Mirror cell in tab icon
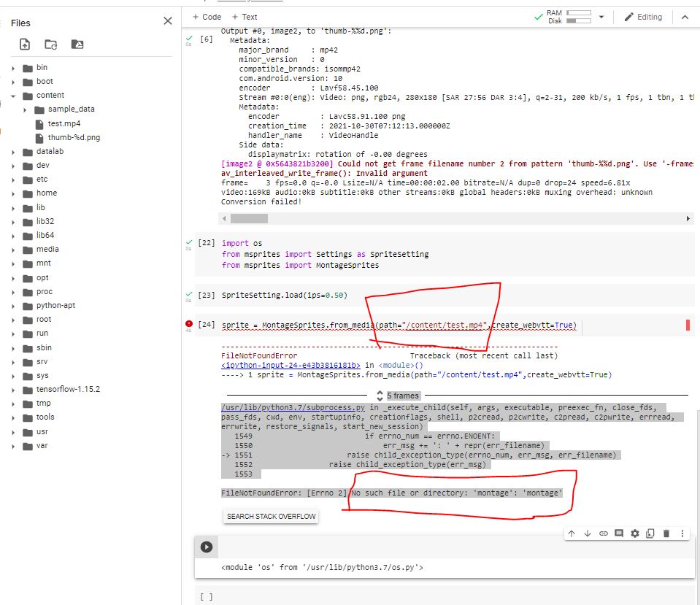Screen dimensions: 700x605 tap(650, 533)
